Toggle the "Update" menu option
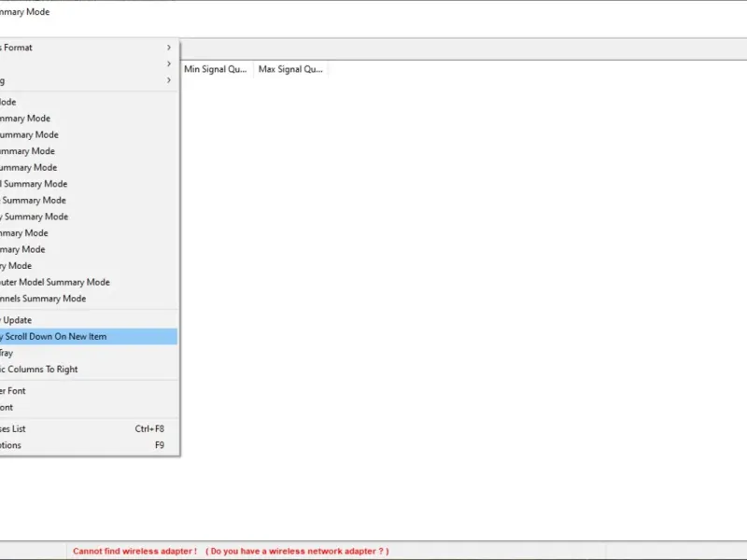The height and width of the screenshot is (560, 747). 89,320
